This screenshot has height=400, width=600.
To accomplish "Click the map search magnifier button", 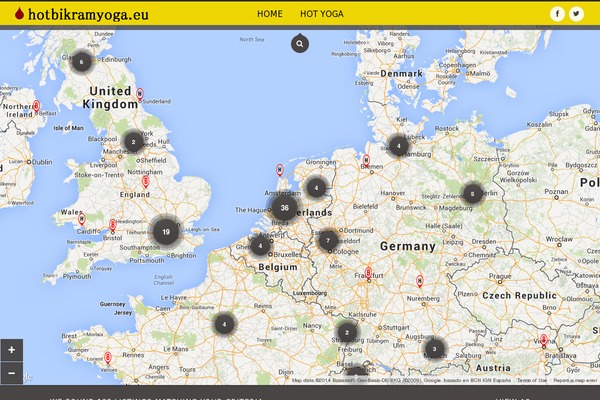I will pyautogui.click(x=300, y=44).
